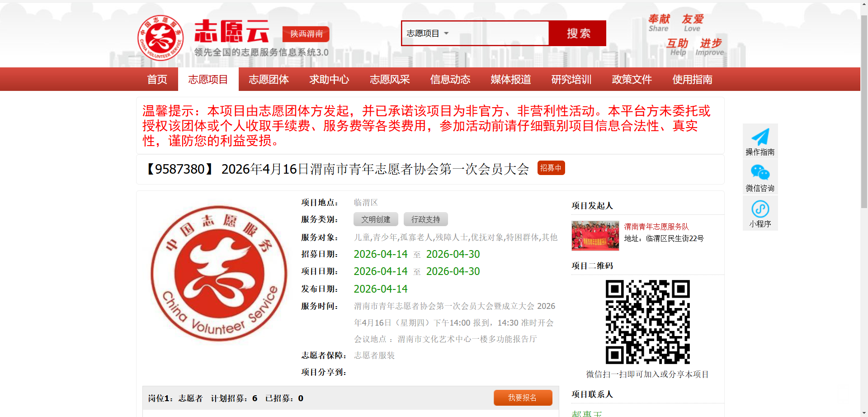
Task: Open the 政策文件 menu item
Action: coord(631,79)
